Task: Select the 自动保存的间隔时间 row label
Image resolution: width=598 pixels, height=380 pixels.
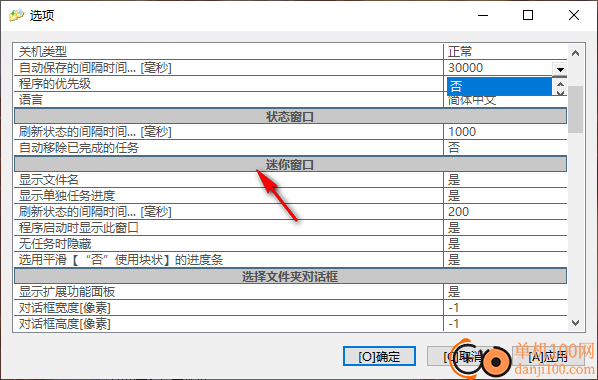Action: [x=95, y=68]
